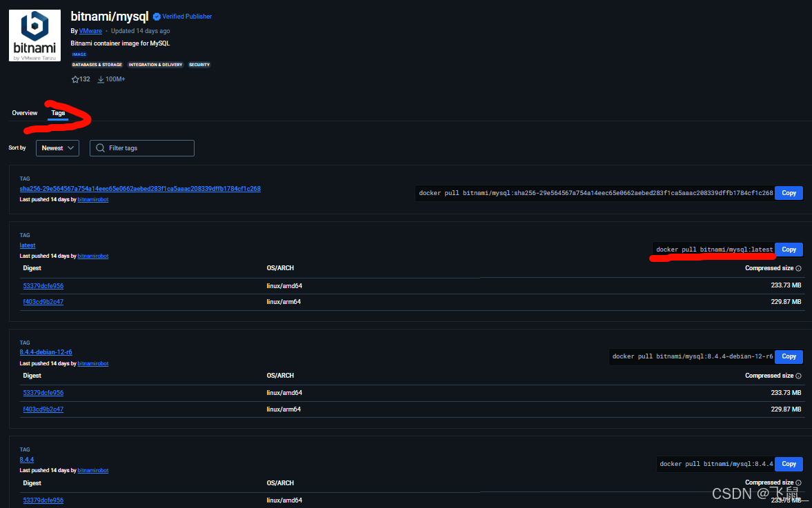Click info icon beside latest Compressed size

coord(798,269)
